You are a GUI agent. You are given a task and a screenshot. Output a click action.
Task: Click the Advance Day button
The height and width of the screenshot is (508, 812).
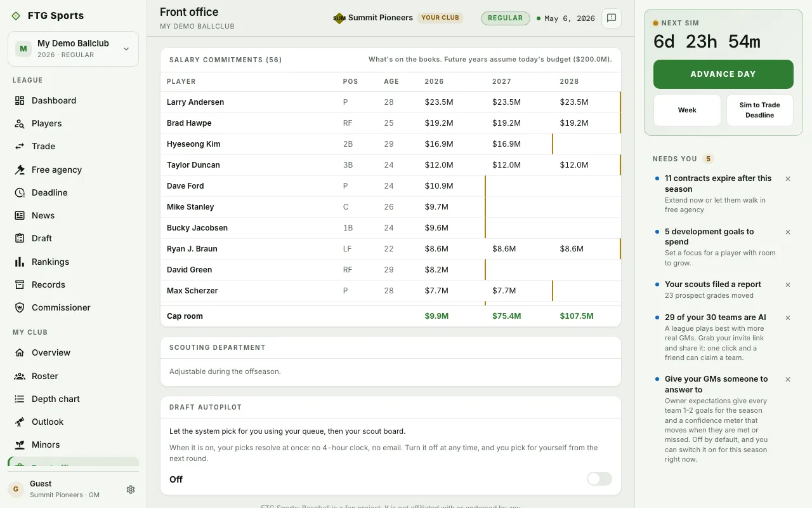coord(723,74)
